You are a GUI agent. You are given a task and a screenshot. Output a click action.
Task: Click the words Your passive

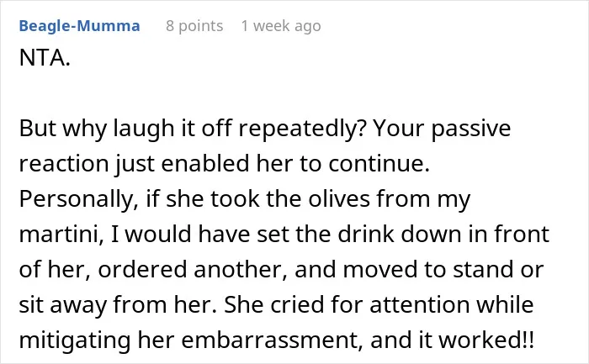click(442, 129)
